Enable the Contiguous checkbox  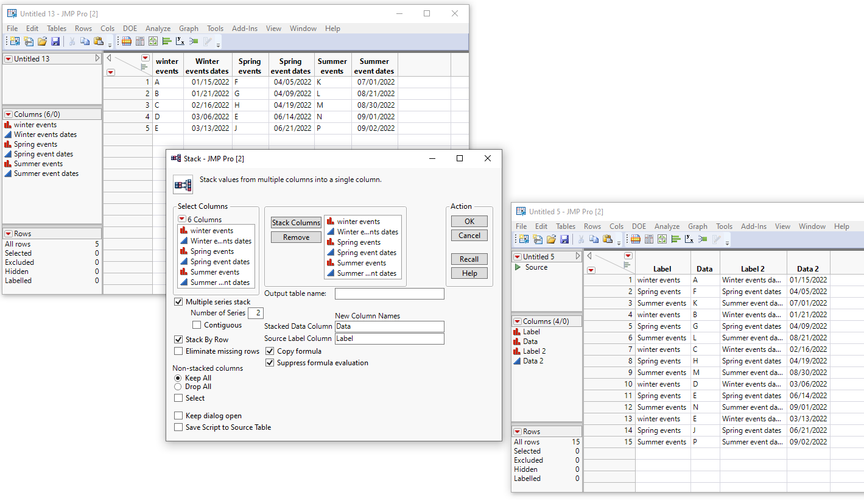tap(197, 325)
